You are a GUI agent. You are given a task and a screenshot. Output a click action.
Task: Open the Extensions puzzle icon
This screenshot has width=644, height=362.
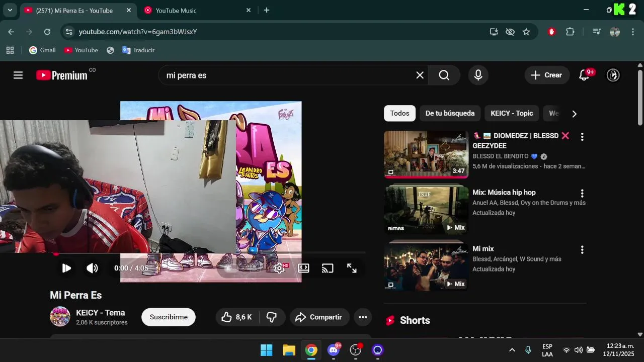click(570, 32)
